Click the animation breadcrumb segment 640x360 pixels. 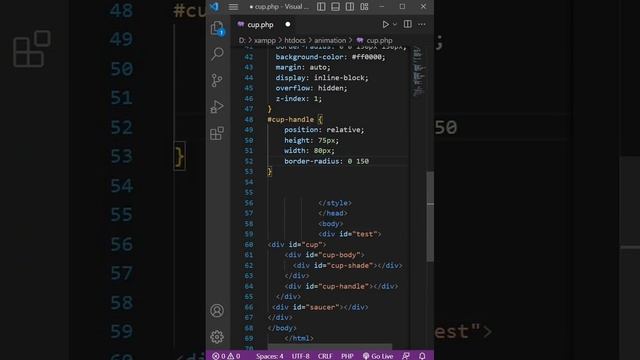[330, 40]
